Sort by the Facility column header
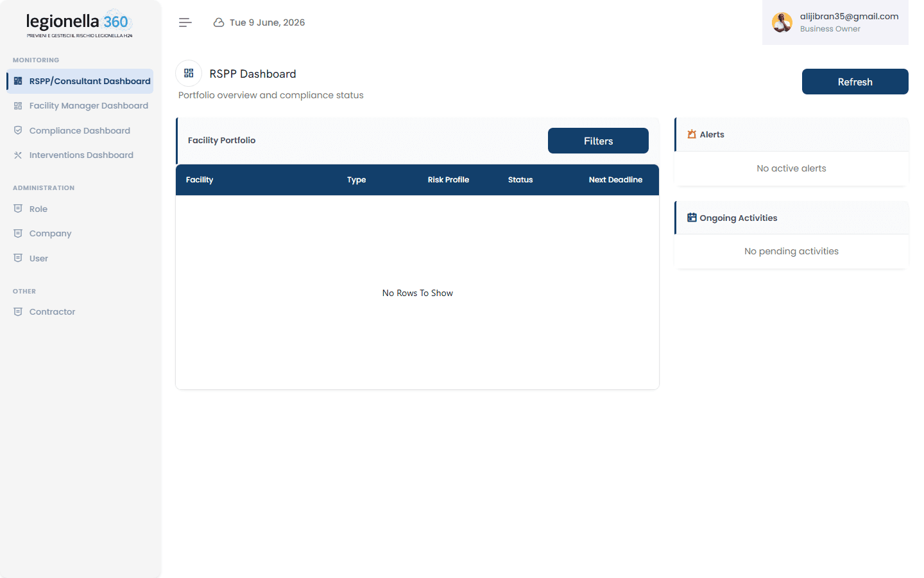The image size is (924, 578). pos(200,180)
